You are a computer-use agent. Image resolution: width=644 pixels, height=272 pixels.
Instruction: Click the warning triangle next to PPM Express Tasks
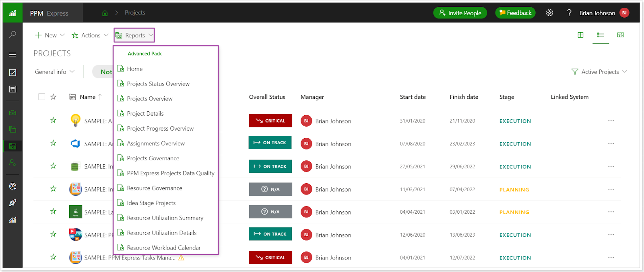[x=181, y=258]
